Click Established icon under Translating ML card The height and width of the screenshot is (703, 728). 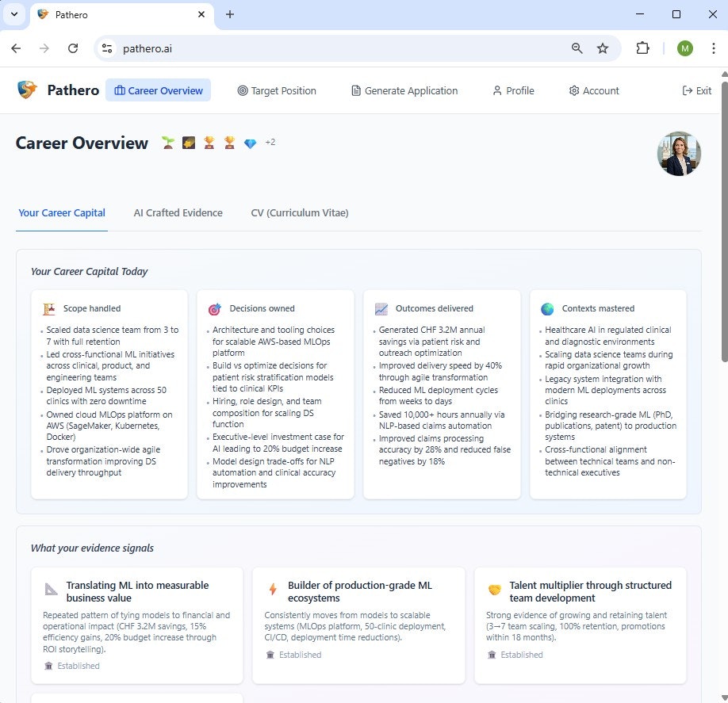click(x=48, y=666)
